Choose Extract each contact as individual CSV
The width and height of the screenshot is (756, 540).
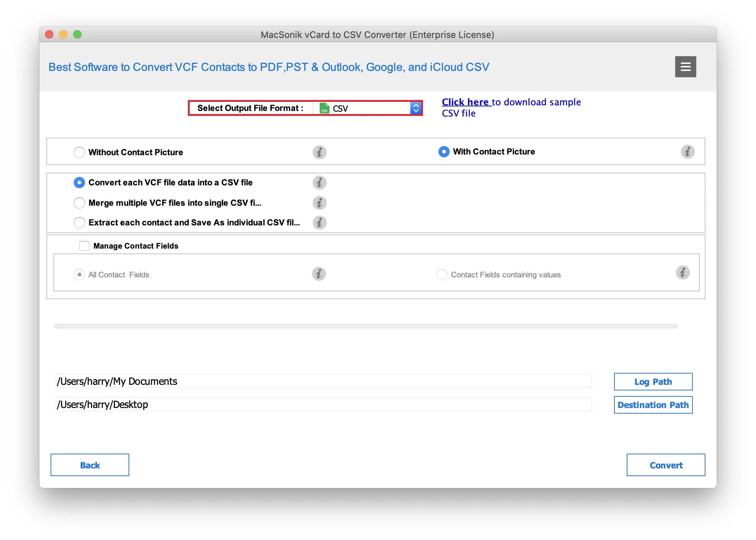point(79,223)
